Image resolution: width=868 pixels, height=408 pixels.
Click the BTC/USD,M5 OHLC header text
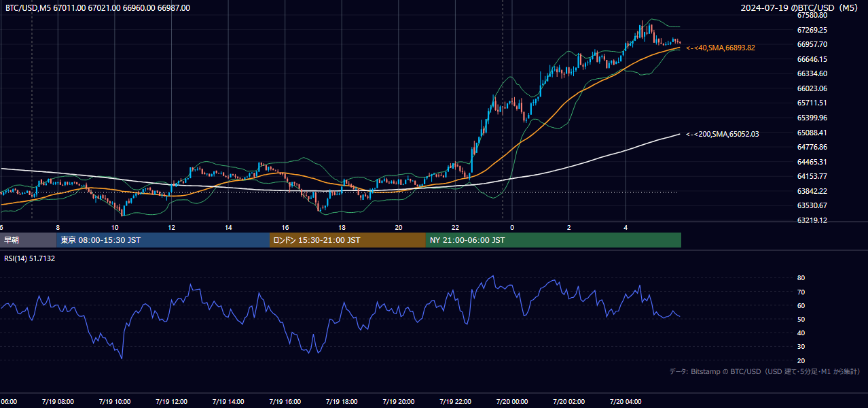98,8
